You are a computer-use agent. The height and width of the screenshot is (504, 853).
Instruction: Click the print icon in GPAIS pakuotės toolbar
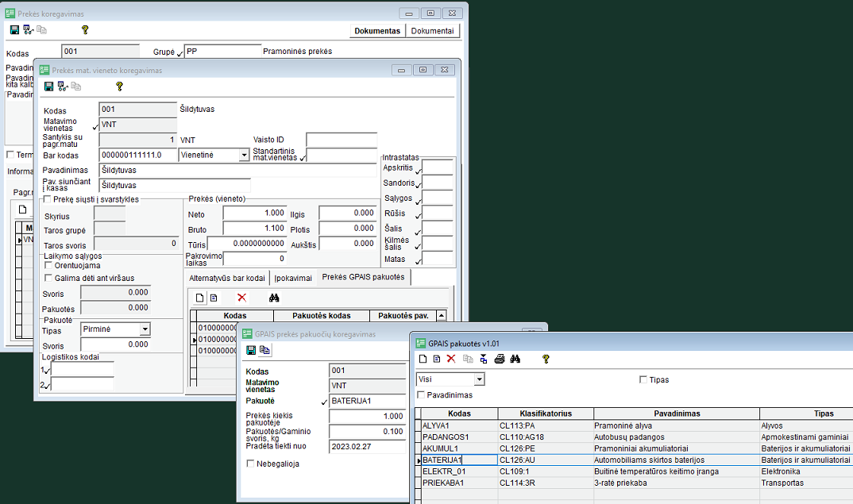click(500, 360)
